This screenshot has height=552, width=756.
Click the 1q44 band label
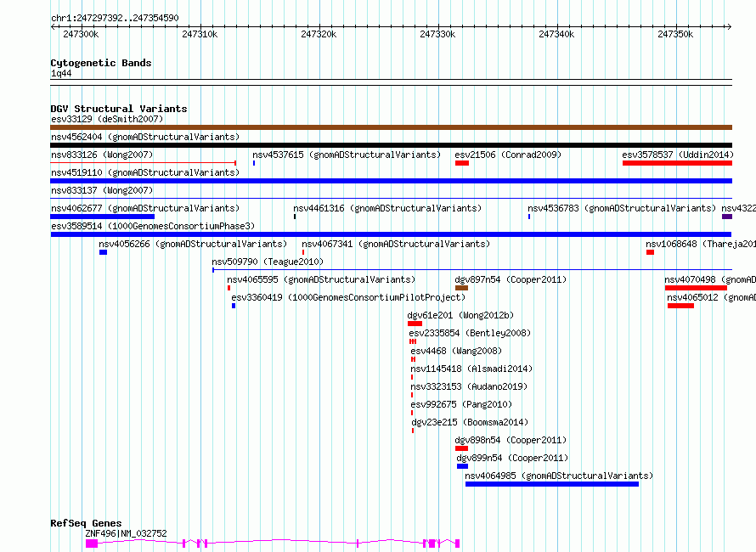[x=61, y=73]
